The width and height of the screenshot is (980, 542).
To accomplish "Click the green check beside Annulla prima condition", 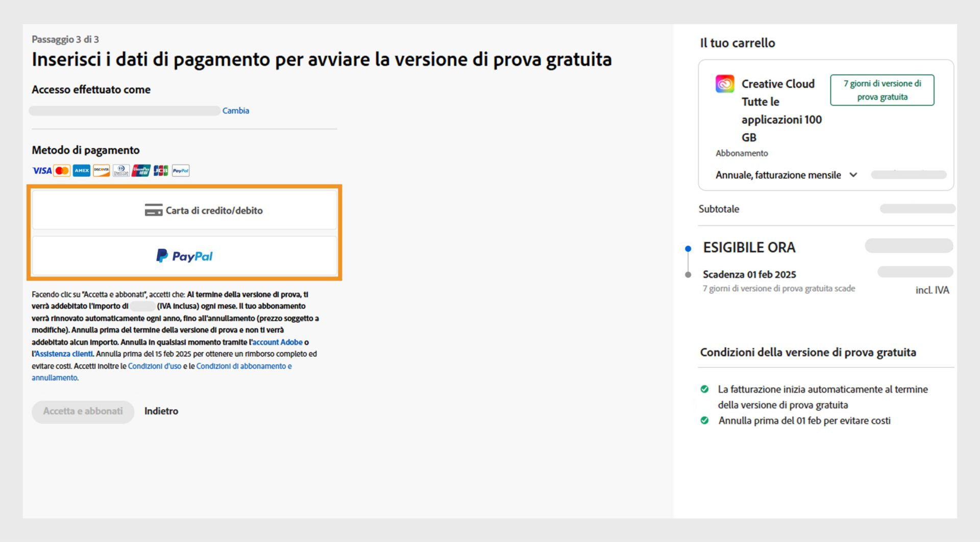I will [x=704, y=420].
